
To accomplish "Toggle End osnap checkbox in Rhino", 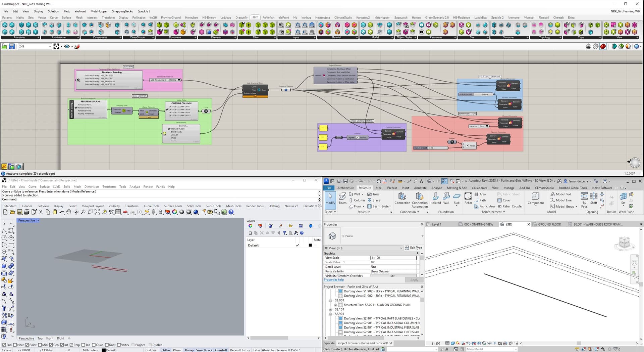I will [4, 345].
